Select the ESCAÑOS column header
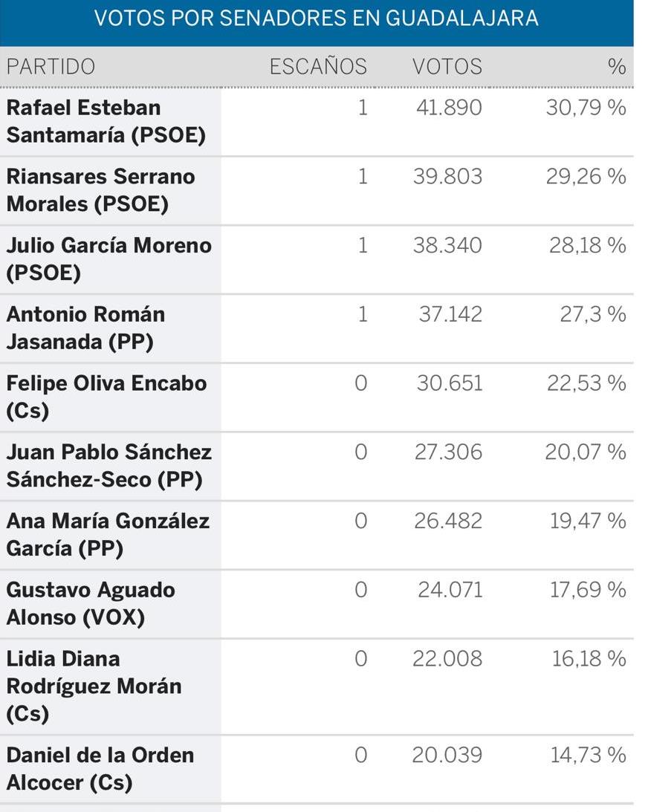 318,67
